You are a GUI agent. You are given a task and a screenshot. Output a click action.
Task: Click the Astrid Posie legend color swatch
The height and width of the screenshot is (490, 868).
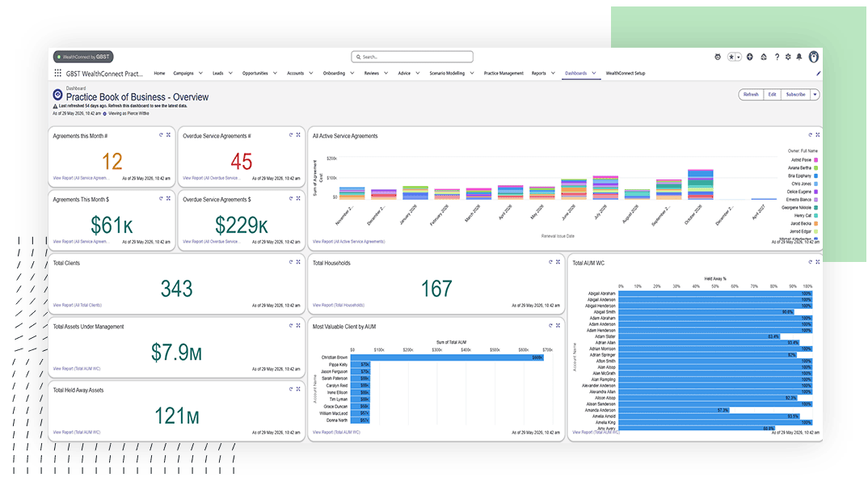click(816, 160)
